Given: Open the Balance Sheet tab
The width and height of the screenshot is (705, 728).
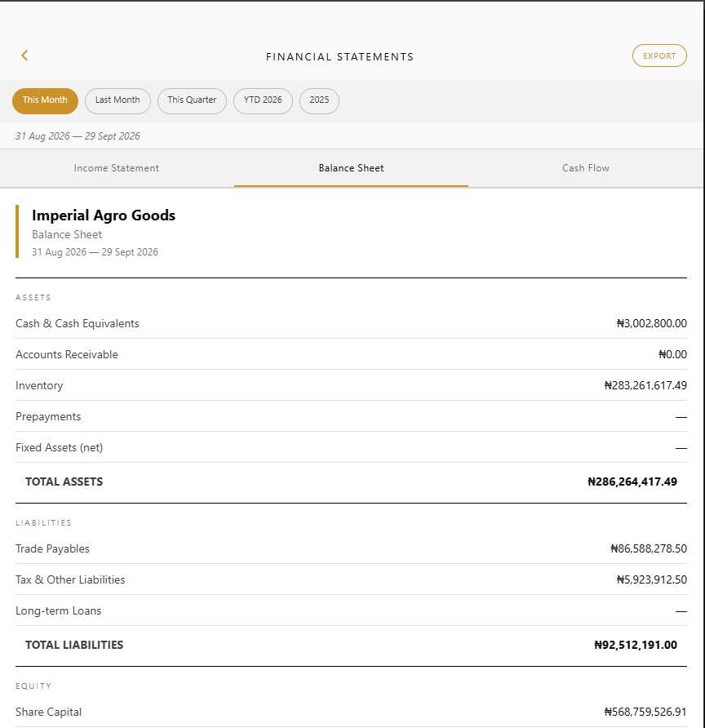Looking at the screenshot, I should pyautogui.click(x=351, y=168).
